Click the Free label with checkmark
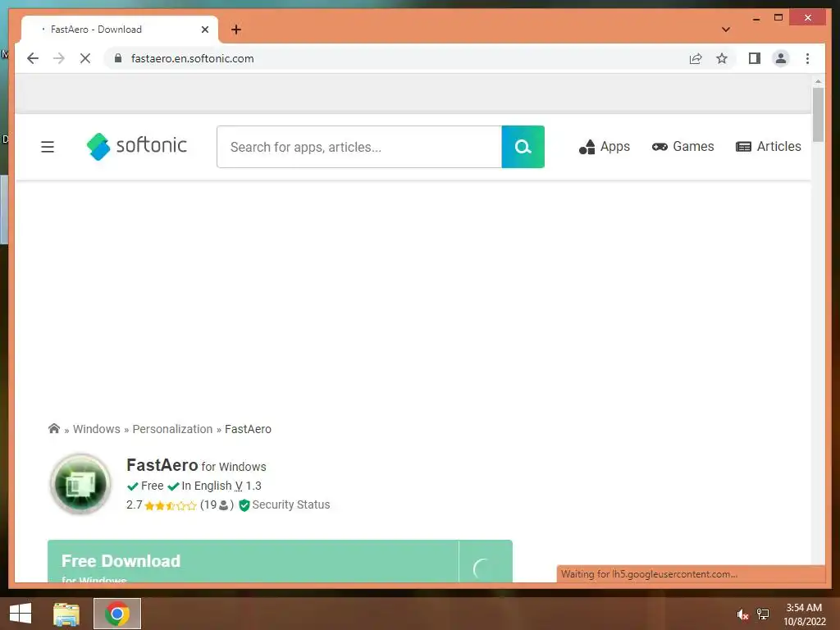Viewport: 840px width, 630px height. click(x=145, y=486)
